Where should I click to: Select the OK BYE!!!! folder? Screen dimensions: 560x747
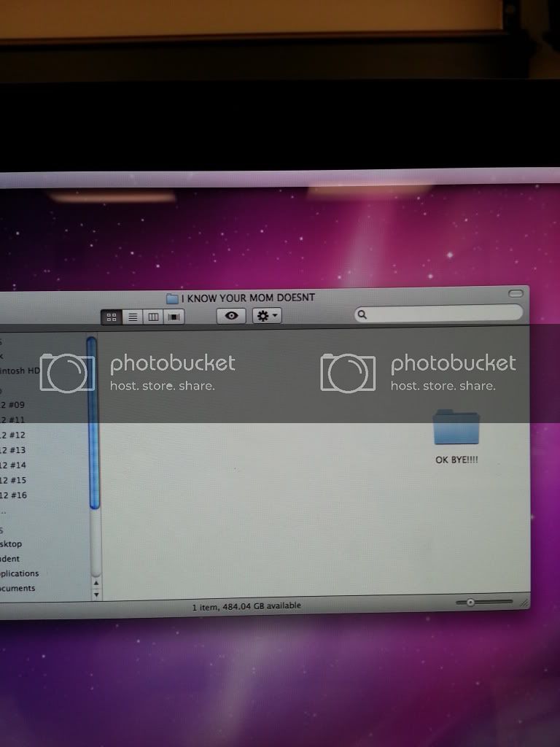coord(456,427)
